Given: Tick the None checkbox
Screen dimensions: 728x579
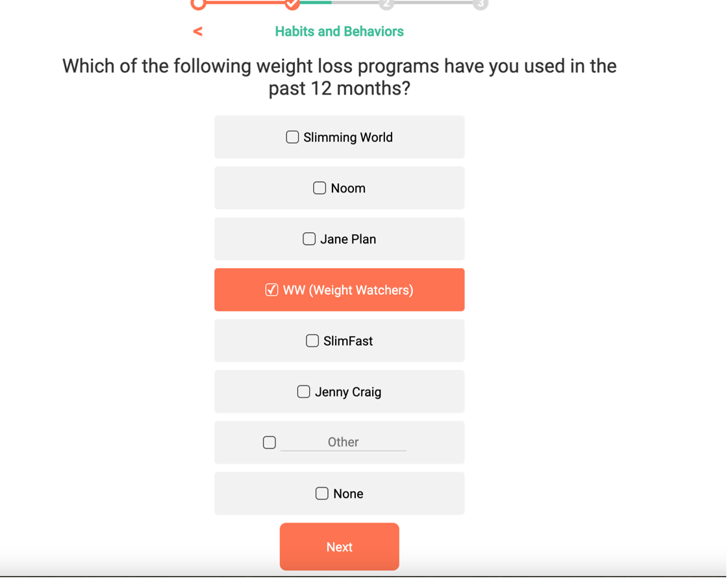Looking at the screenshot, I should [x=322, y=494].
